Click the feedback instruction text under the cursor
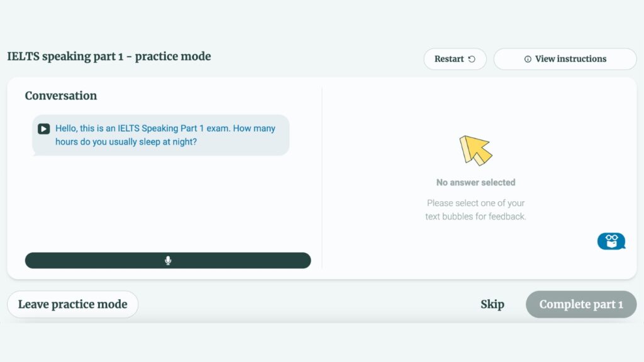Viewport: 644px width, 362px height. (475, 210)
